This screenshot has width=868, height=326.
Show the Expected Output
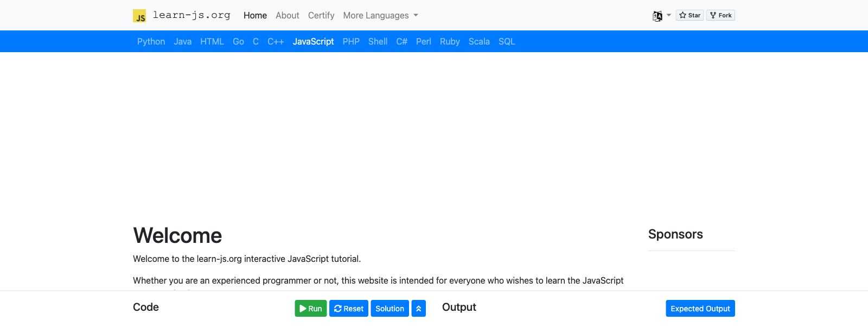700,308
